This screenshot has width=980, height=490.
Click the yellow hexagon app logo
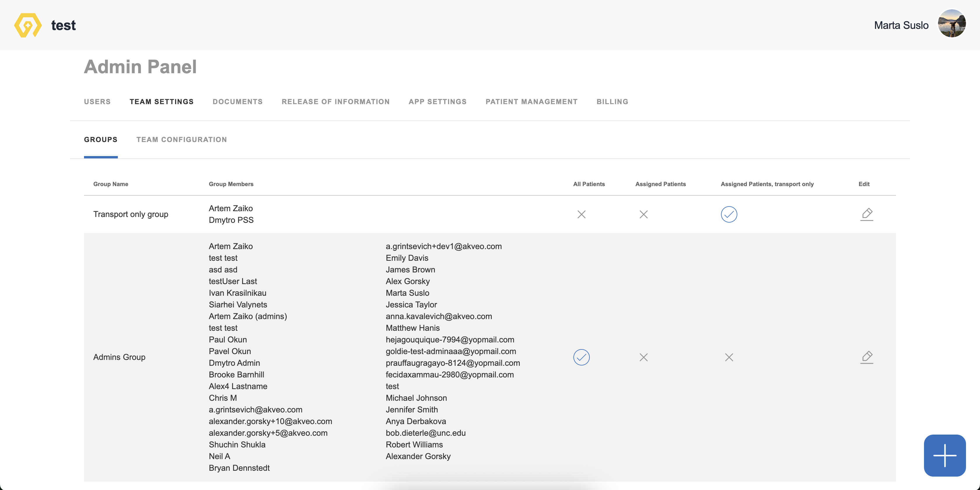click(x=28, y=25)
